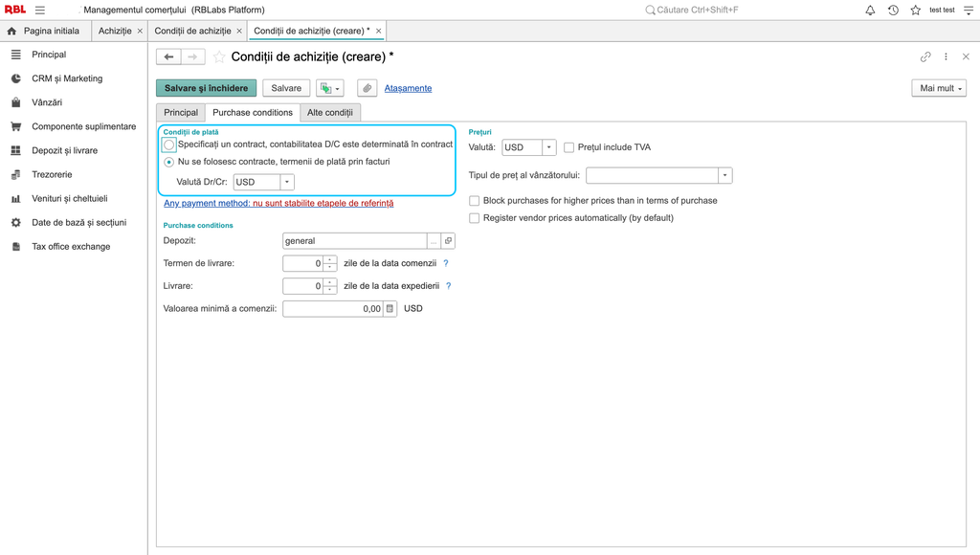This screenshot has height=555, width=980.
Task: Expand Tipul de preț al vânzătorului dropdown
Action: tap(725, 176)
